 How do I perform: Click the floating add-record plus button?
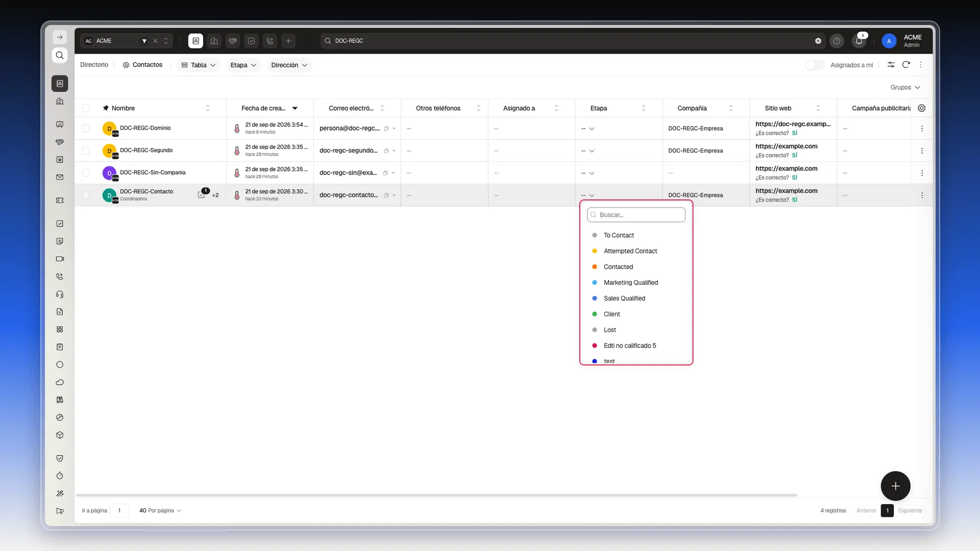click(x=895, y=486)
